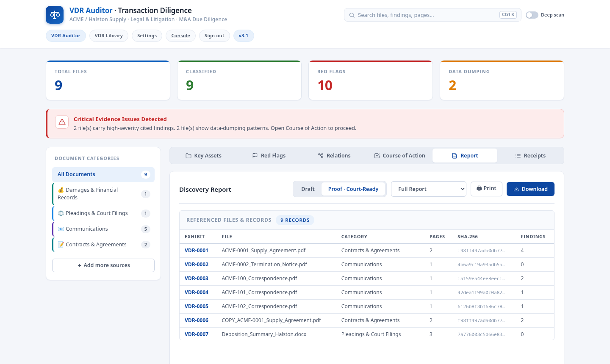610x364 pixels.
Task: Open exhibit VDR-0003 link
Action: click(x=197, y=279)
